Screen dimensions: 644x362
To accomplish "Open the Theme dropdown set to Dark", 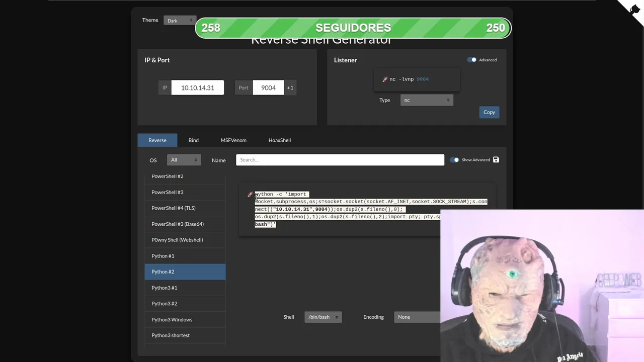I will 180,21.
